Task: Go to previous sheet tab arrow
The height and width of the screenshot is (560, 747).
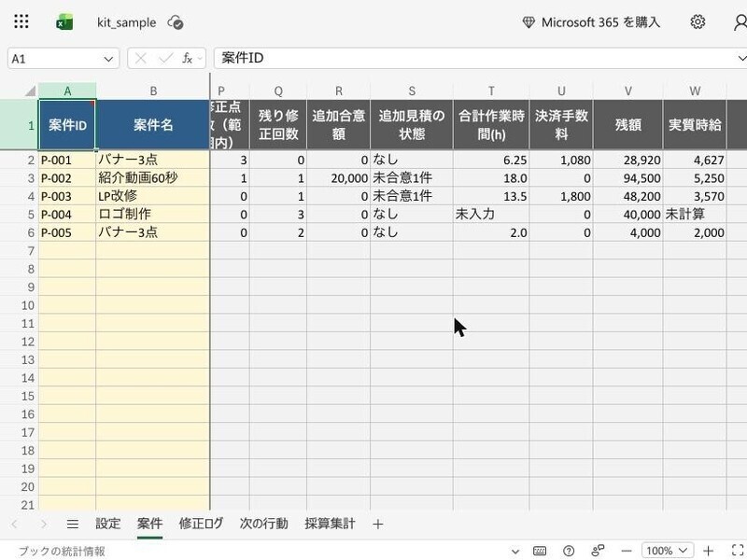Action: click(14, 525)
